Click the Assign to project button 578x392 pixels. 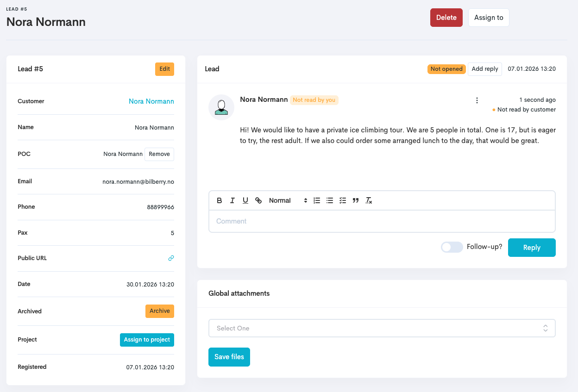pyautogui.click(x=147, y=340)
